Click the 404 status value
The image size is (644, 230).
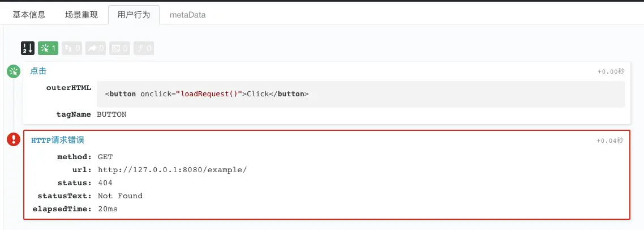pos(105,183)
